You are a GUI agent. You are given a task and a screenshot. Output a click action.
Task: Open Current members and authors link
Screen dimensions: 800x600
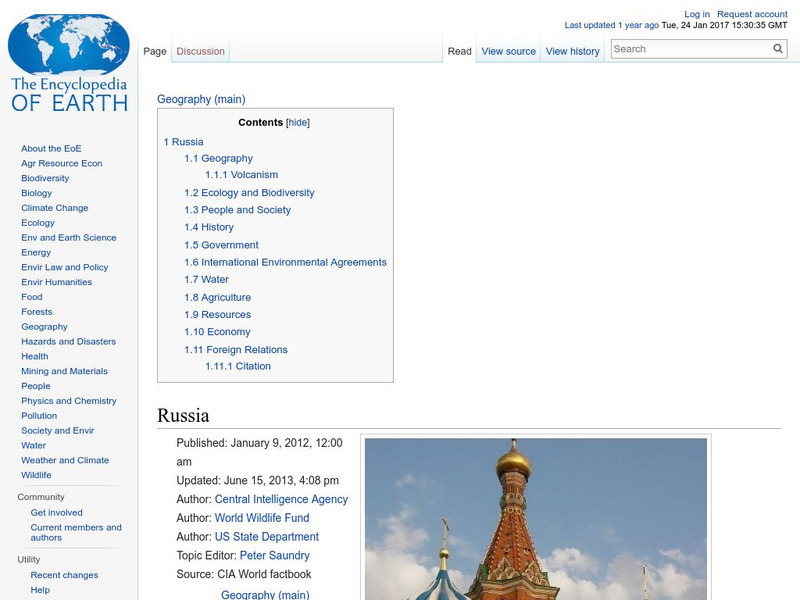pyautogui.click(x=76, y=532)
